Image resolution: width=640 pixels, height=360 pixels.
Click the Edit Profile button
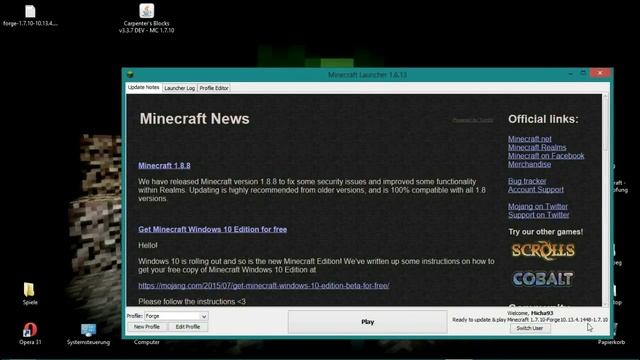pos(188,327)
